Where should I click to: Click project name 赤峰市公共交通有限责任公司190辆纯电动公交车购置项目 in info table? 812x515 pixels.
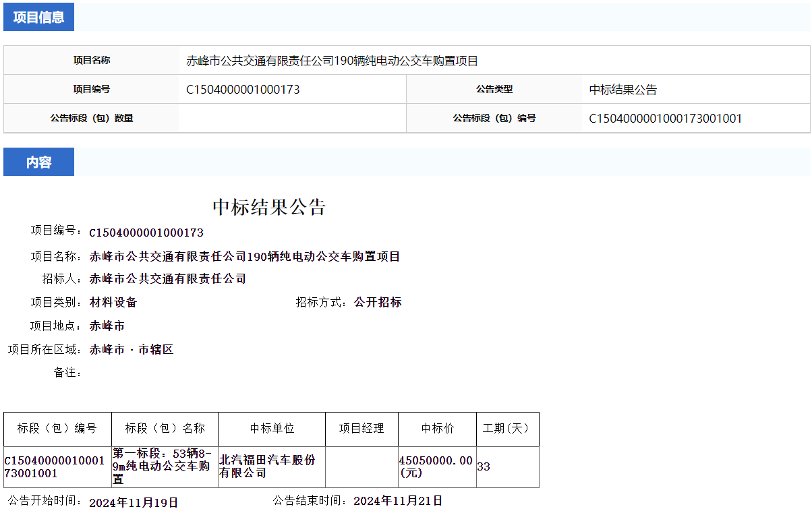pos(332,61)
